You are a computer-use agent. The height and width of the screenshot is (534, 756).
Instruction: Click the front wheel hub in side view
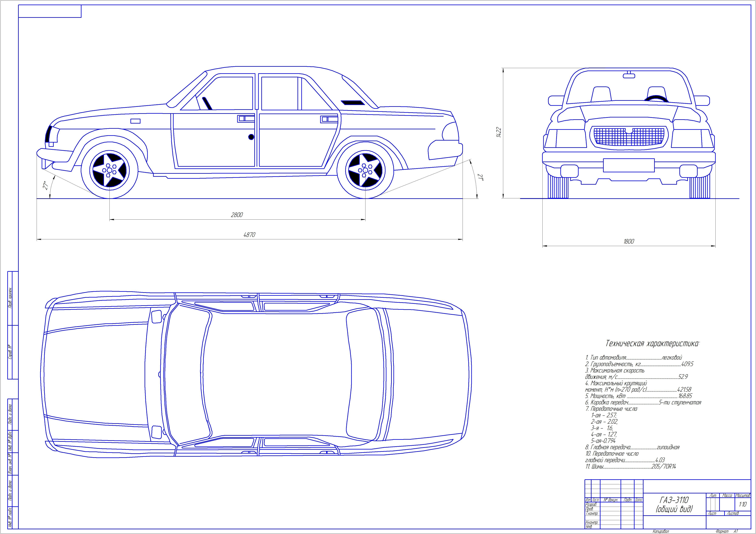coord(109,171)
